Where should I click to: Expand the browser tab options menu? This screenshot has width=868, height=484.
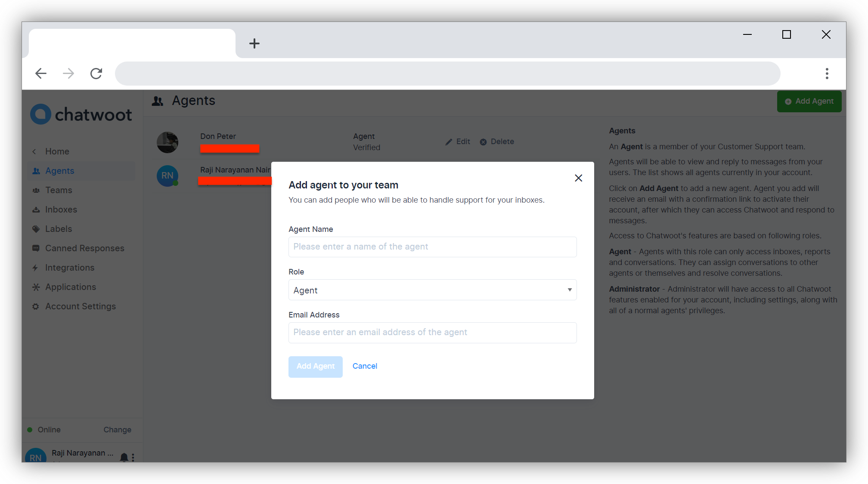(827, 73)
